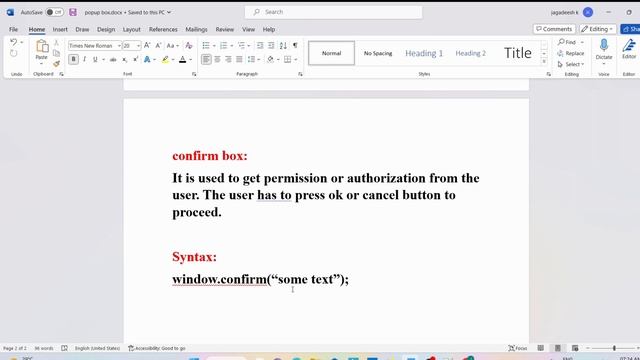The height and width of the screenshot is (360, 640).
Task: Sort paragraph text A to Z
Action: 283,46
